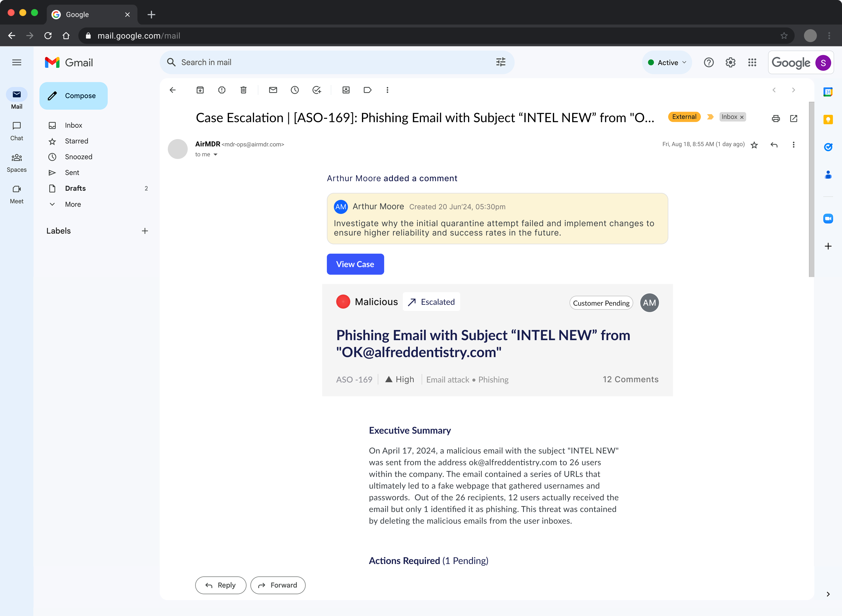Archive this email conversation
This screenshot has height=616, width=842.
(x=200, y=90)
